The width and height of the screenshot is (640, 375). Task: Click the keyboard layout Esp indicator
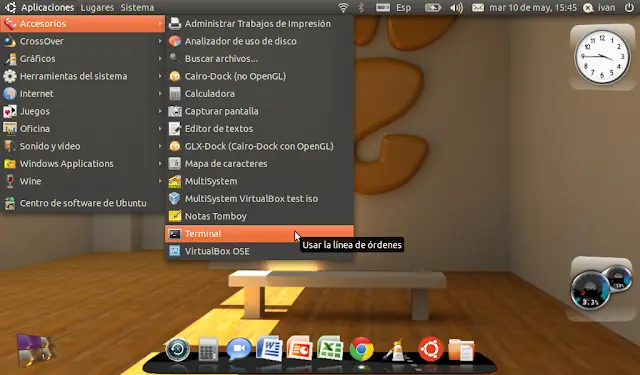[x=394, y=7]
